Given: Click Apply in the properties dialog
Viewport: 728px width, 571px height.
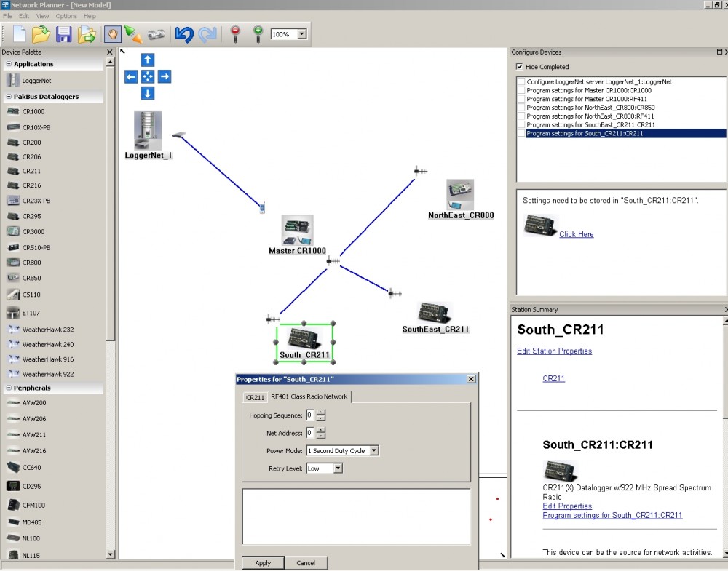Looking at the screenshot, I should point(263,563).
